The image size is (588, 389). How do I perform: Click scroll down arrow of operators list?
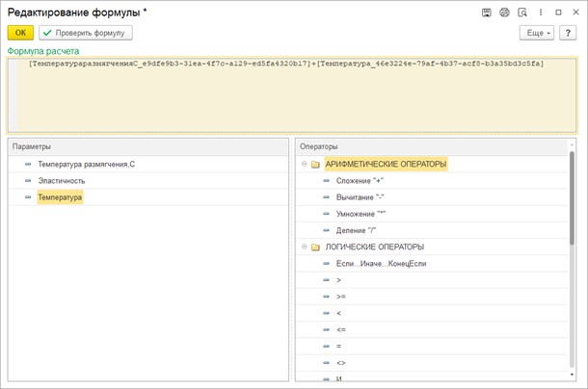(572, 375)
